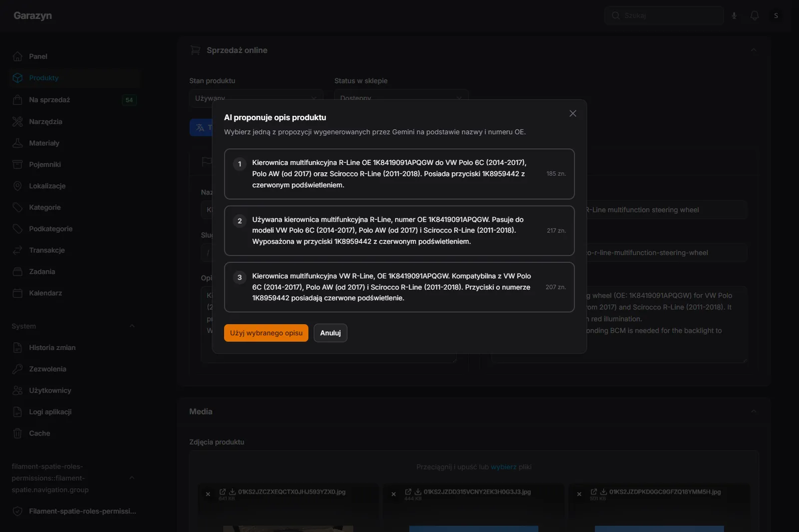The image size is (799, 532).
Task: Open Użytkownicy in the sidebar
Action: (74, 390)
